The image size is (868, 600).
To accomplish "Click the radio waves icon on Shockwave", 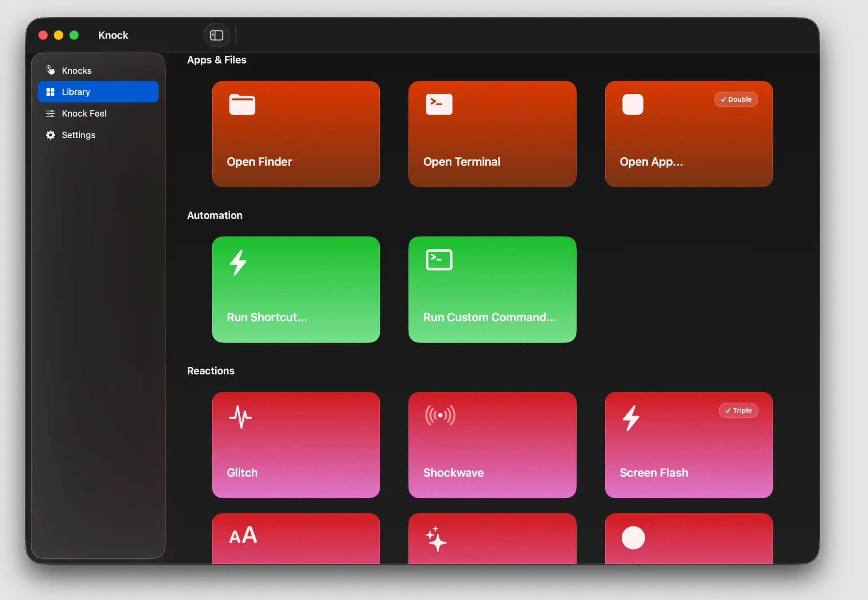I will (x=440, y=415).
